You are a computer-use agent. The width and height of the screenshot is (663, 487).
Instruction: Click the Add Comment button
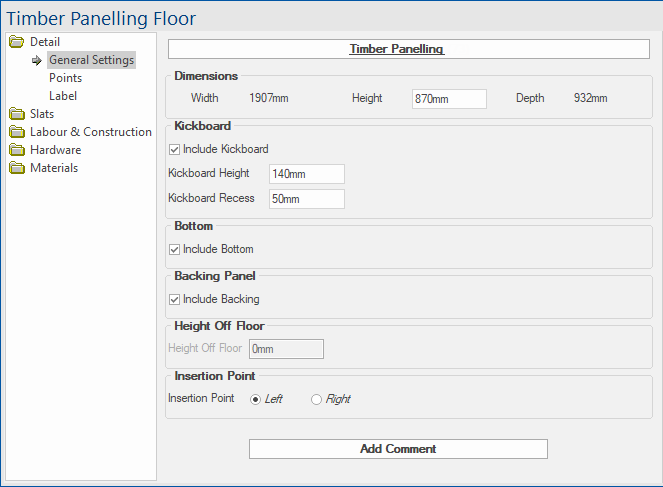tap(398, 449)
